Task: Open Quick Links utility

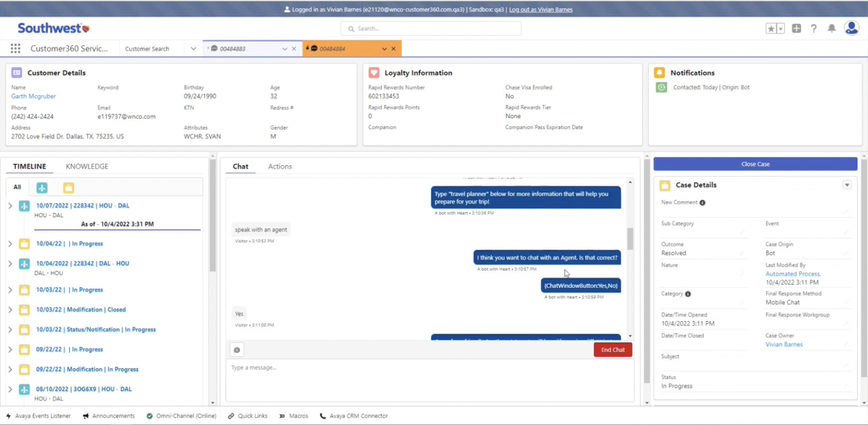Action: 248,416
